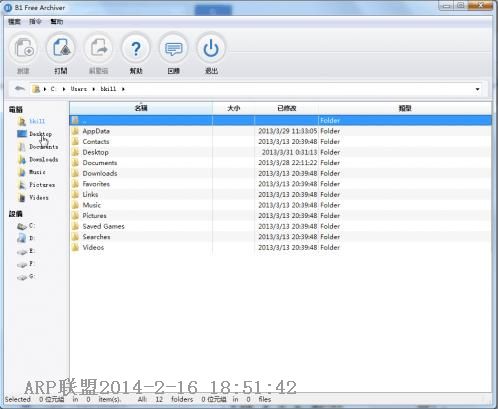The image size is (498, 409).
Task: Sort by the Type (類型) column header
Action: pos(405,108)
